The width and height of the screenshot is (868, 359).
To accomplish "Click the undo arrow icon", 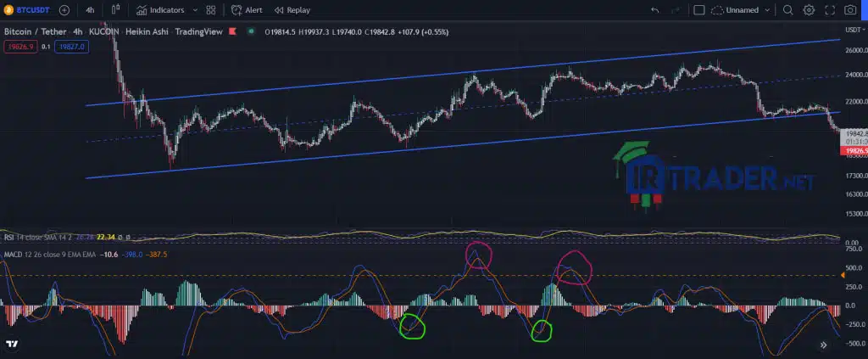I will tap(655, 10).
